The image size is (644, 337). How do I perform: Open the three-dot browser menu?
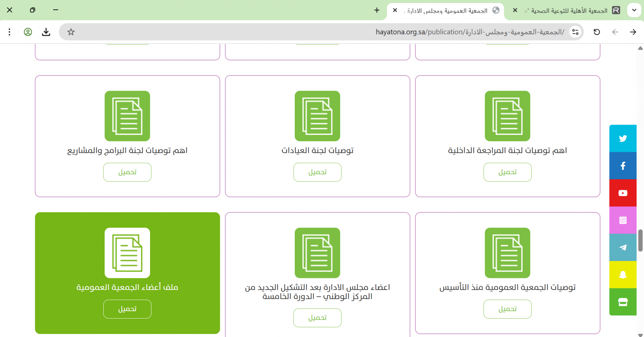[10, 32]
